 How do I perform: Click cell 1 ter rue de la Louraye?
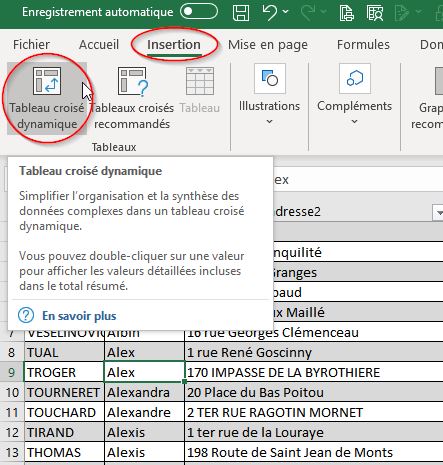tap(314, 432)
